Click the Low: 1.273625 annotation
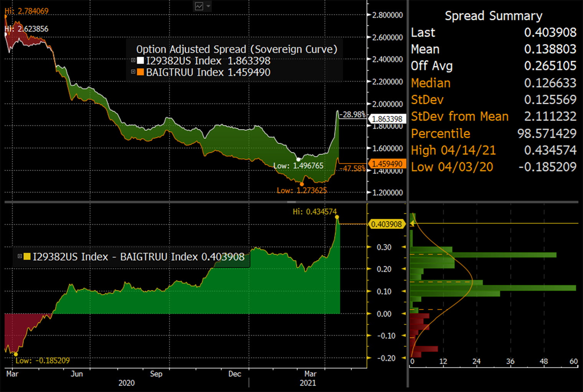 point(301,190)
